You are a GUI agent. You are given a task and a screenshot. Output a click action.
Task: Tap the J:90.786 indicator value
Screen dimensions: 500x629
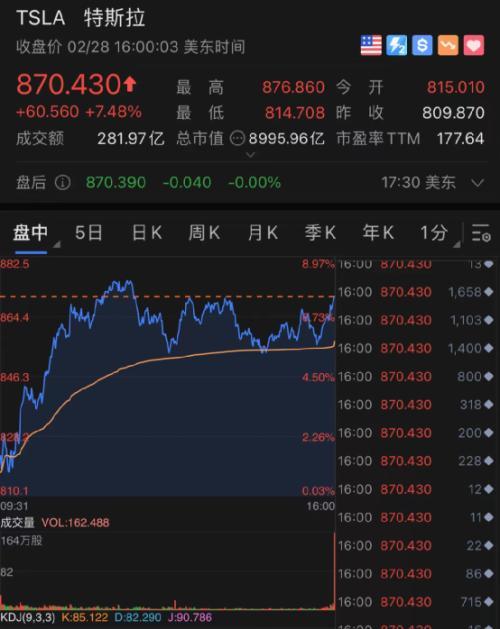pos(190,617)
